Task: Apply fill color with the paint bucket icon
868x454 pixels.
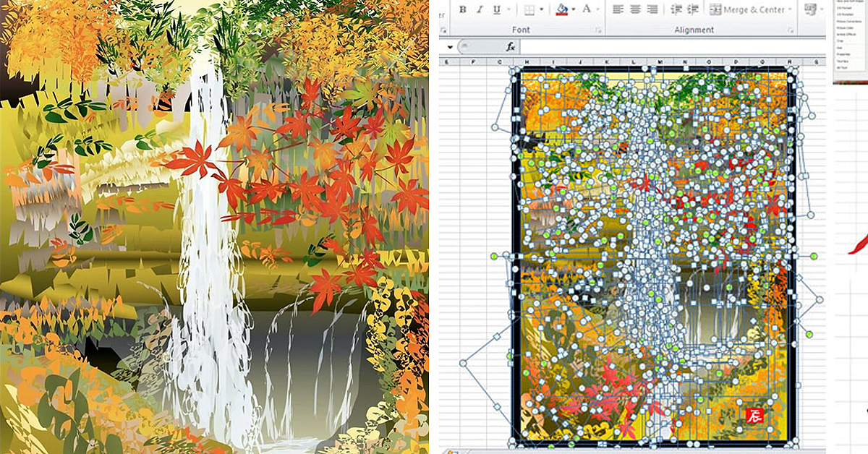Action: pyautogui.click(x=561, y=9)
